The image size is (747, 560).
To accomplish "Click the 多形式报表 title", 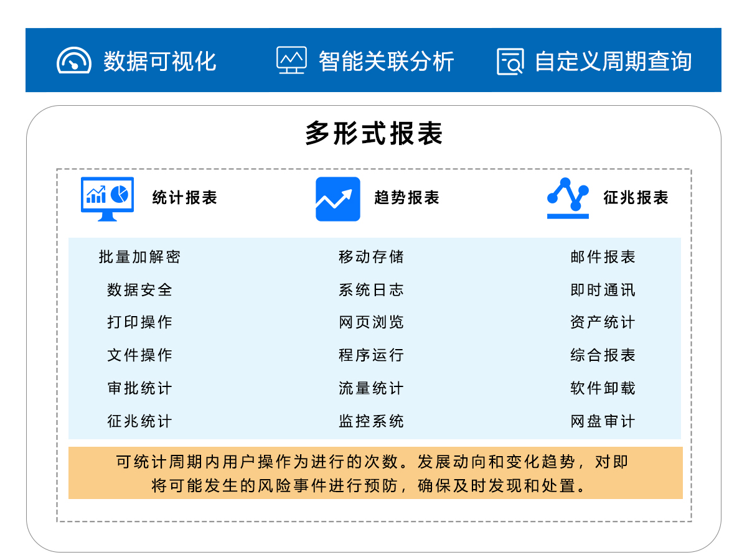I will [374, 133].
